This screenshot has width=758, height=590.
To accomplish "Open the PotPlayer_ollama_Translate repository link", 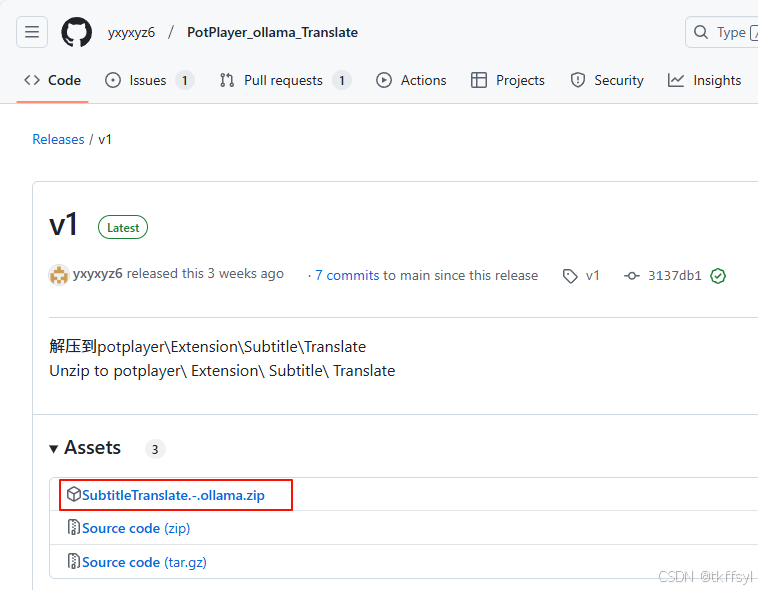I will pyautogui.click(x=272, y=32).
